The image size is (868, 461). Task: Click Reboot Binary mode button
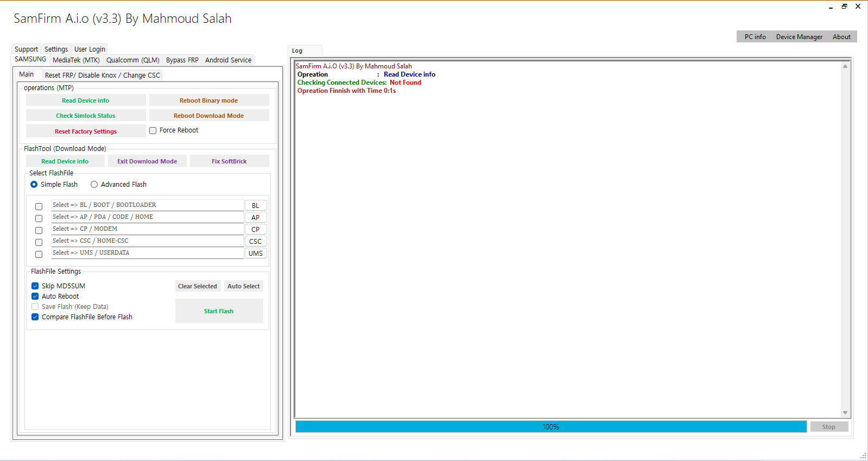(209, 100)
